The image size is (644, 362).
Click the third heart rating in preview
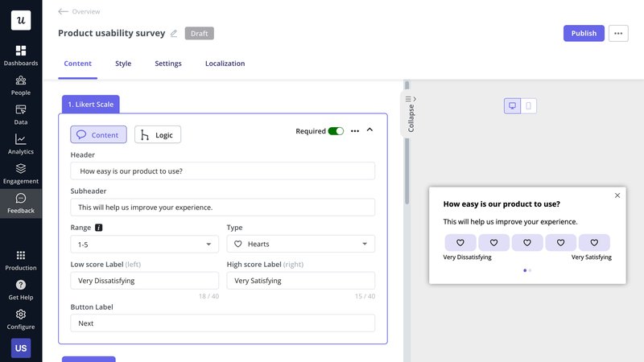click(527, 242)
